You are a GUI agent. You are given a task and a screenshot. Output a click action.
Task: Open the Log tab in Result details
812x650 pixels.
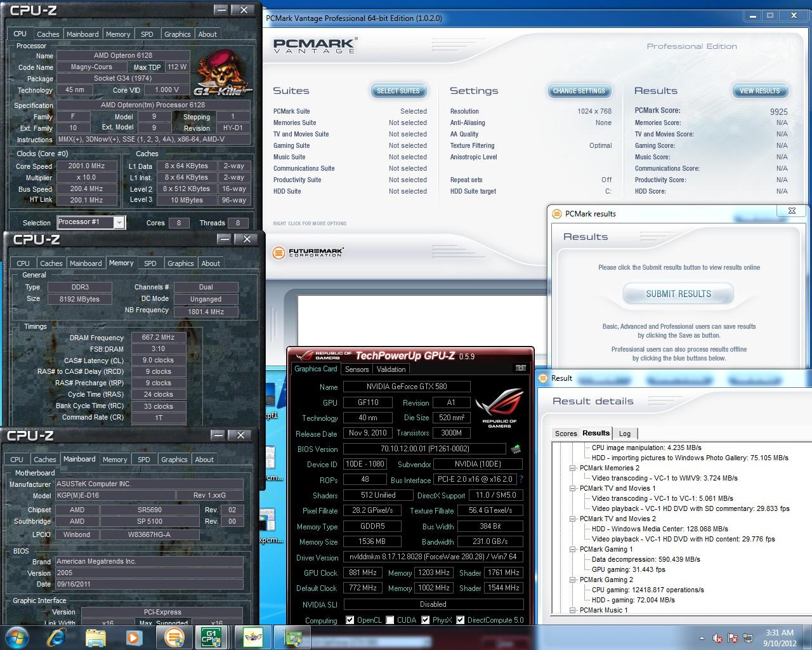[x=625, y=434]
